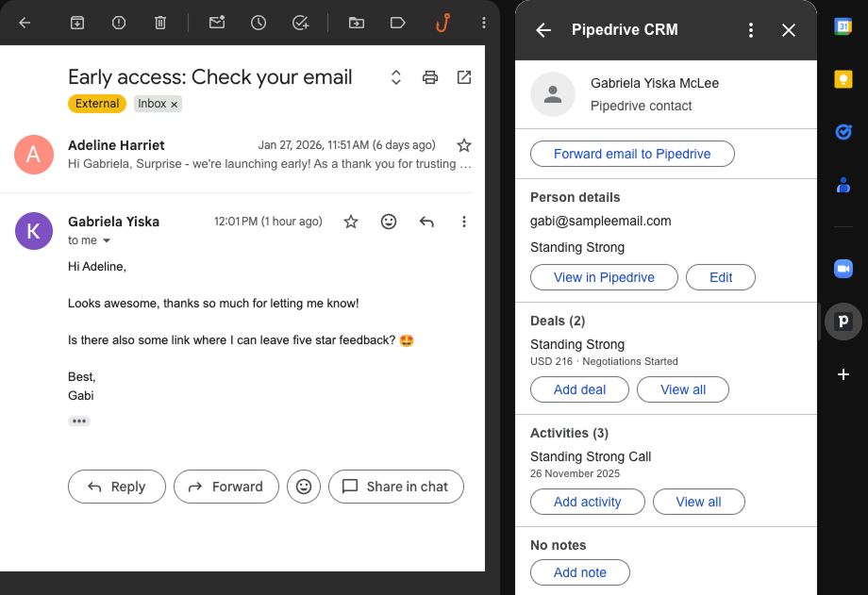Expand the 'to me' recipient details
This screenshot has height=595, width=868.
click(107, 241)
